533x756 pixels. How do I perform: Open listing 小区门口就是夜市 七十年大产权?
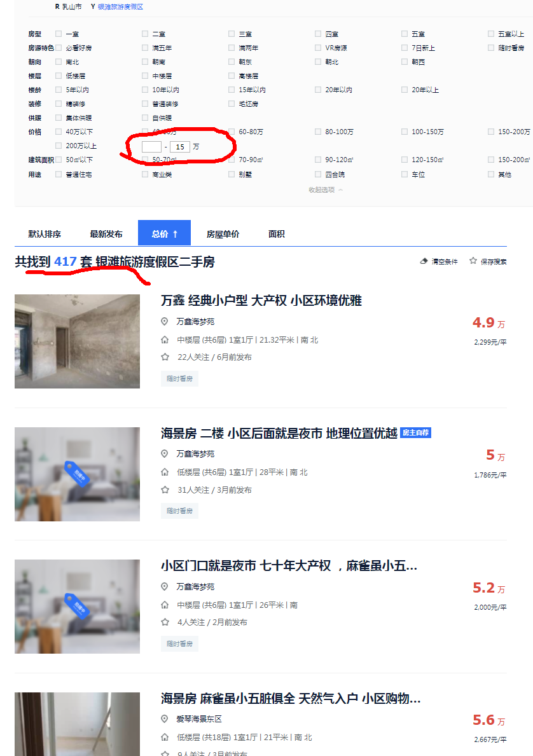(289, 565)
